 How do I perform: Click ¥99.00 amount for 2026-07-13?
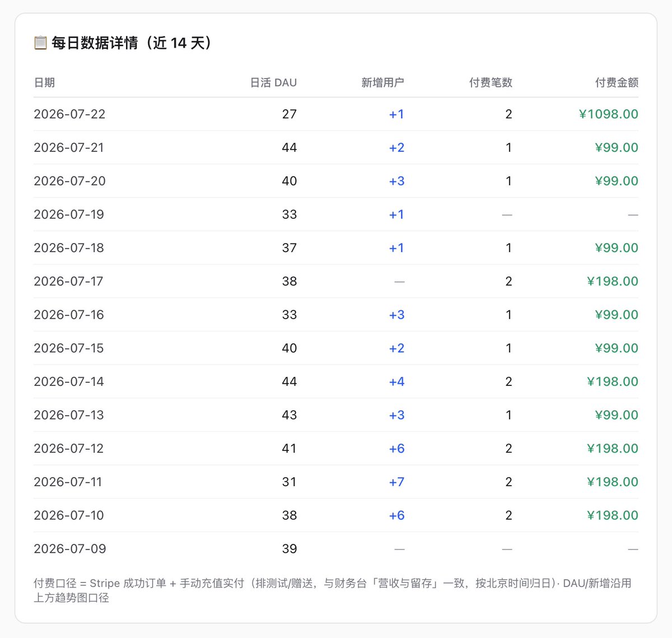[617, 415]
